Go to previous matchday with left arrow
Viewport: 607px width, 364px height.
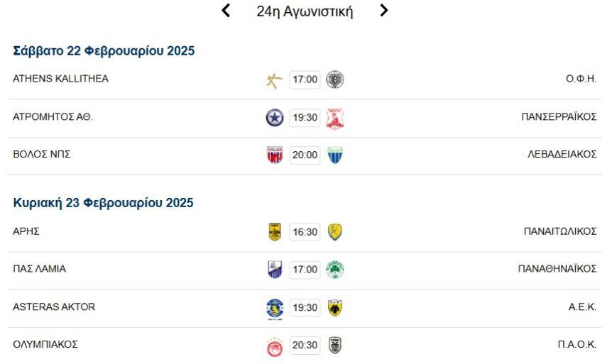(x=226, y=11)
